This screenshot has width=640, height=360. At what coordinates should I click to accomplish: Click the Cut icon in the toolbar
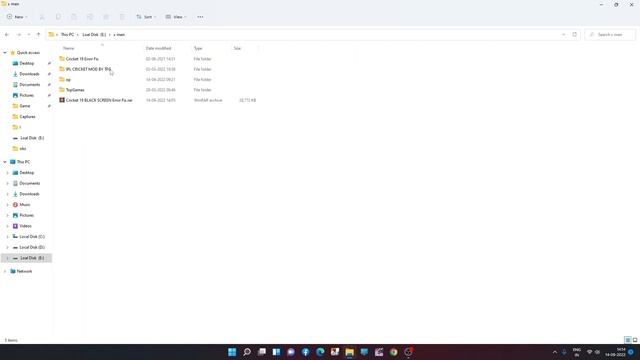(42, 17)
